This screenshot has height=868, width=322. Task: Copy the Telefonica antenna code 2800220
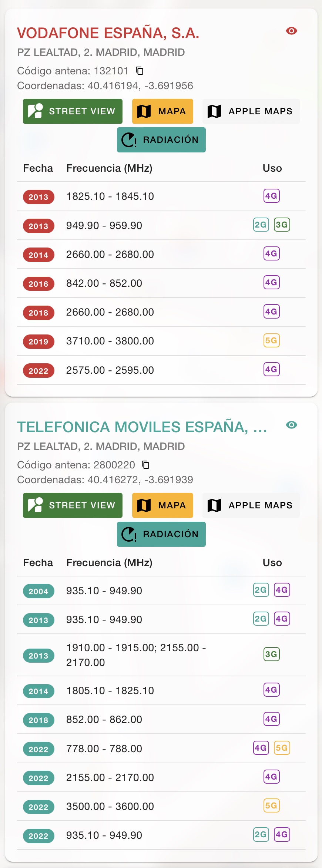tap(146, 465)
